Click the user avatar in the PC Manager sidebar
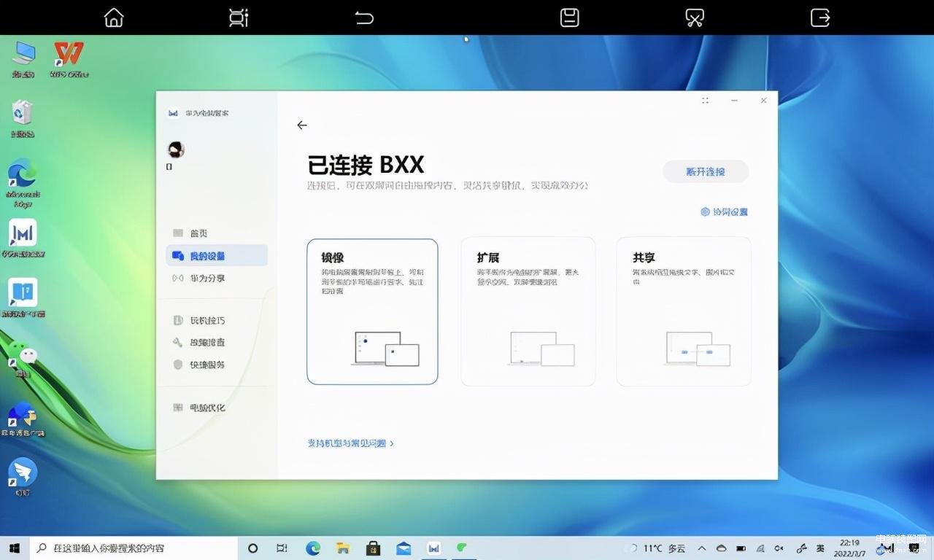 176,150
